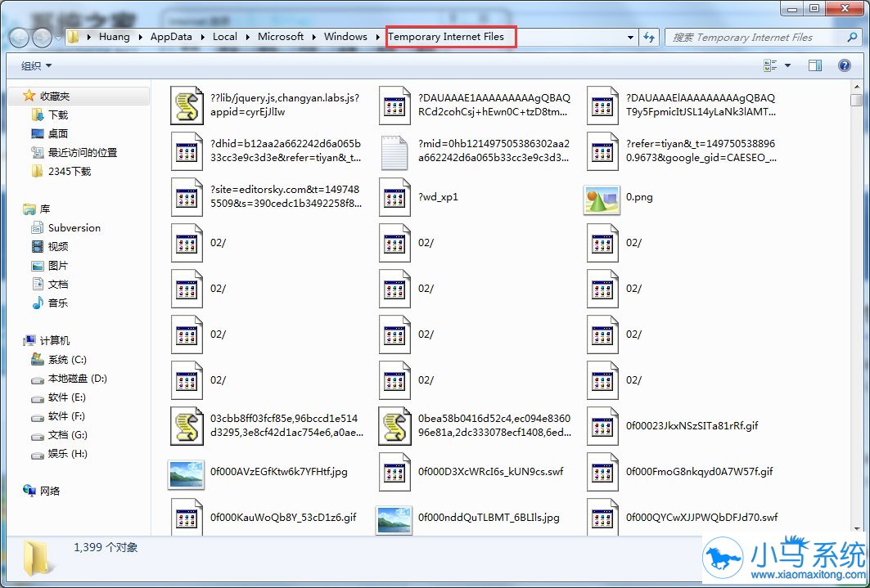Open the 0bea58b0416d52c4 script file icon
The width and height of the screenshot is (870, 588).
coord(394,425)
